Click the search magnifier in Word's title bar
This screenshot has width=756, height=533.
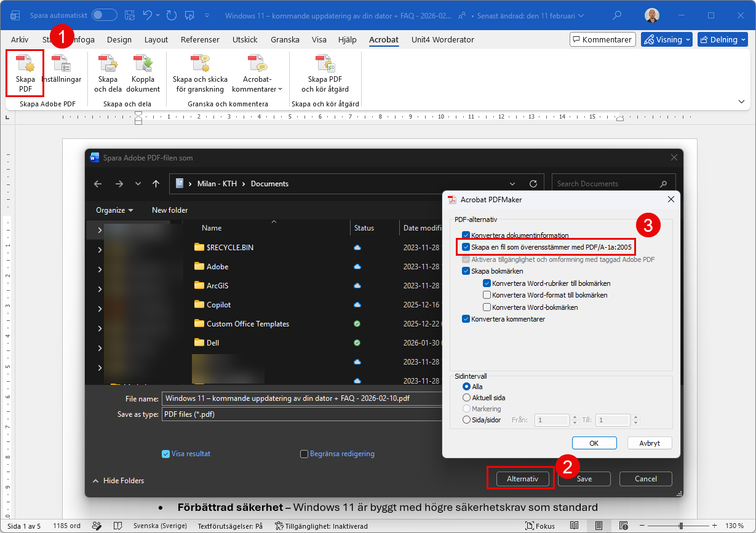pos(617,15)
